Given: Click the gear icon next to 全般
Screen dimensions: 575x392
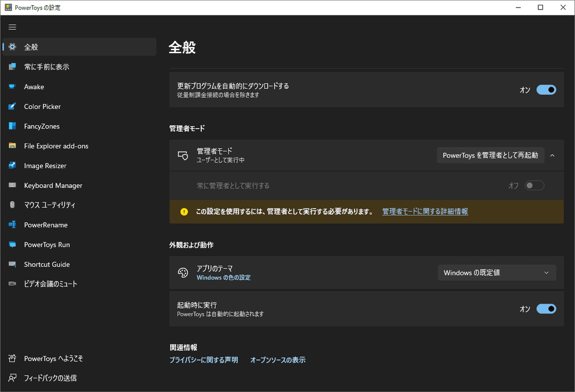Looking at the screenshot, I should pyautogui.click(x=12, y=46).
